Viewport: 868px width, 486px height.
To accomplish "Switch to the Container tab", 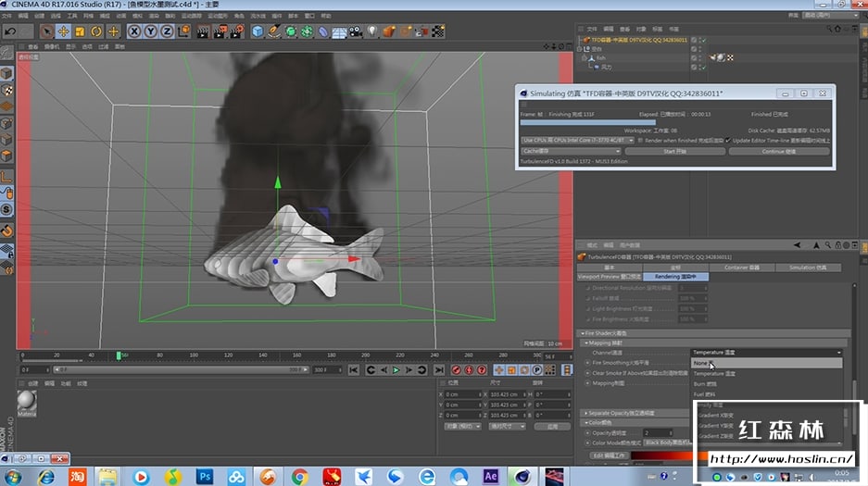I will pyautogui.click(x=741, y=268).
